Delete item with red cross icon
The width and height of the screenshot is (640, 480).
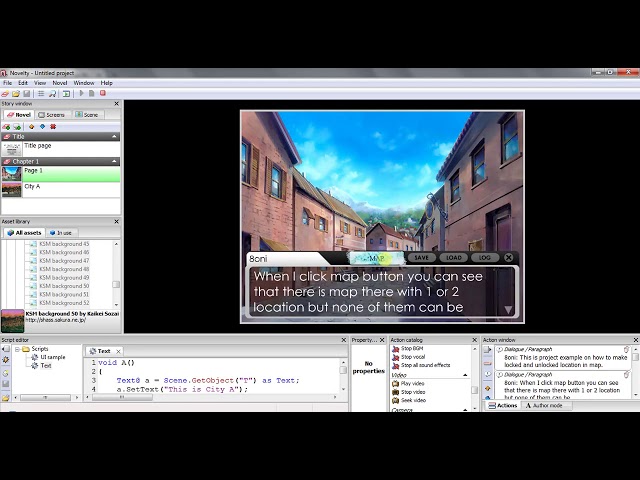click(x=53, y=127)
